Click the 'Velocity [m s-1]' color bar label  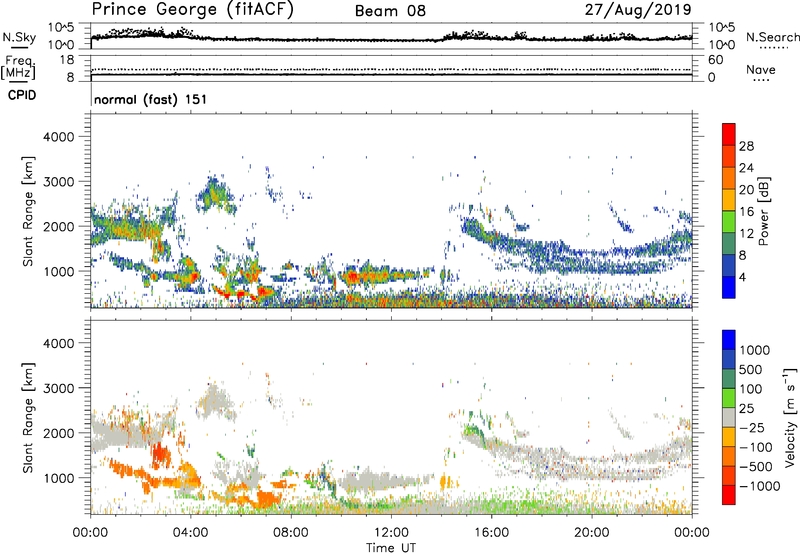(790, 417)
